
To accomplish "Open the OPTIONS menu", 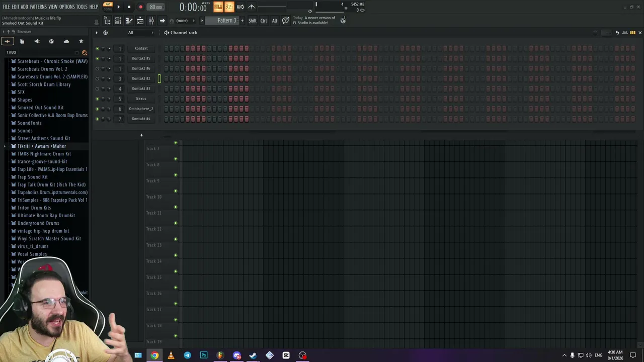I will tap(67, 7).
